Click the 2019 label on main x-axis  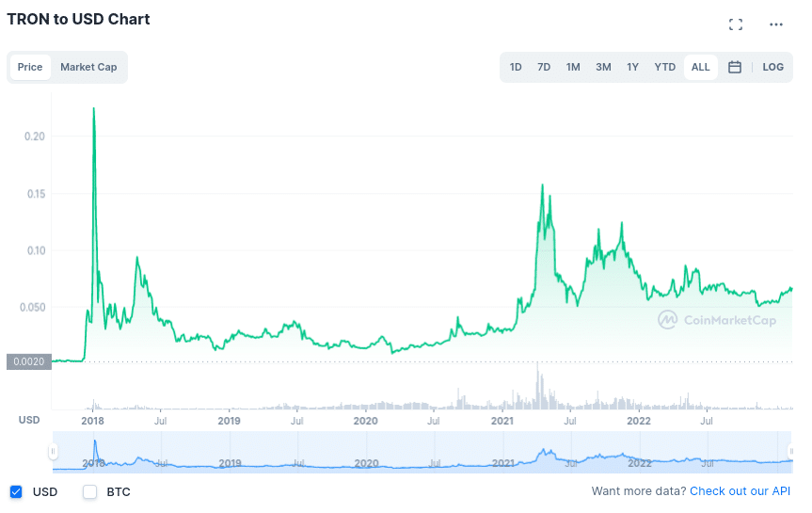[x=229, y=421]
